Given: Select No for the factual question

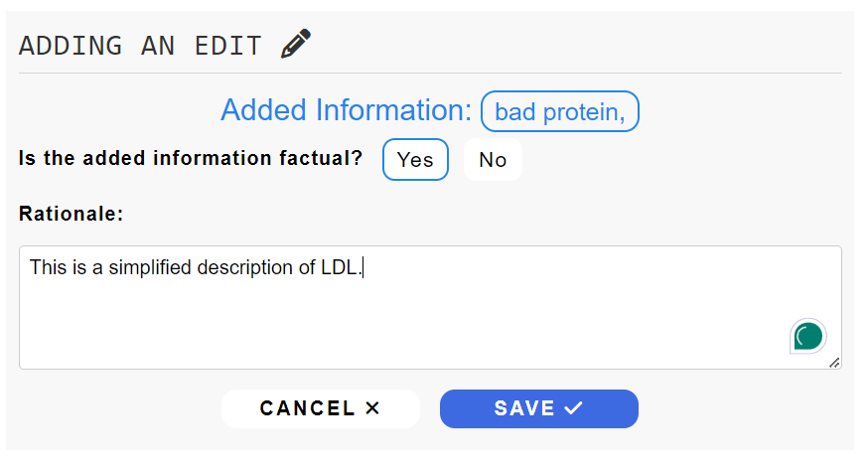Looking at the screenshot, I should 493,160.
